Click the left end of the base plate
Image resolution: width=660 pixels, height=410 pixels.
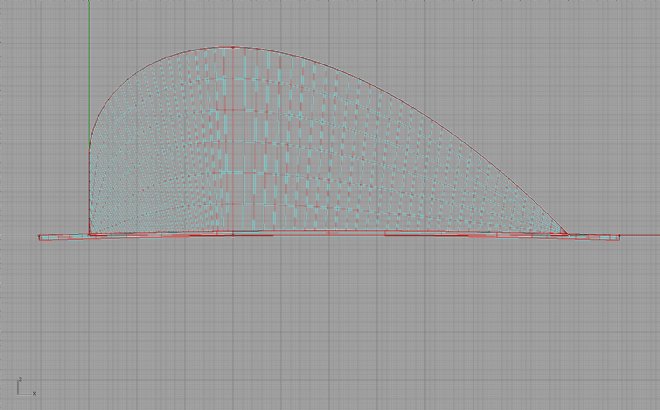coord(40,238)
